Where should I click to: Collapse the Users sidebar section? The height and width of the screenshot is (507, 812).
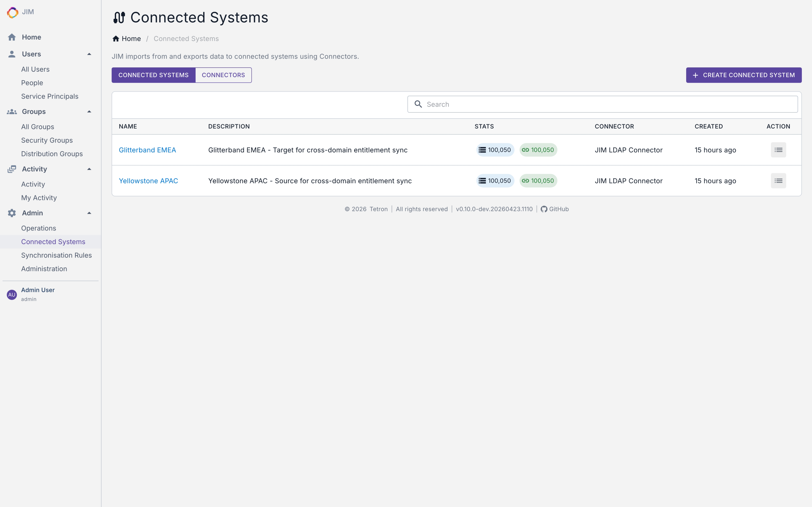coord(89,54)
